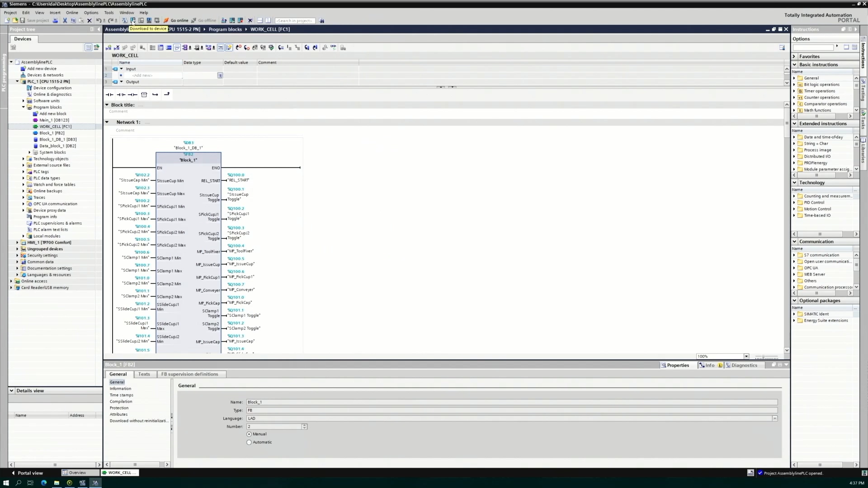Click the Insert network icon in the editor toolbar
This screenshot has height=488, width=868.
point(108,47)
